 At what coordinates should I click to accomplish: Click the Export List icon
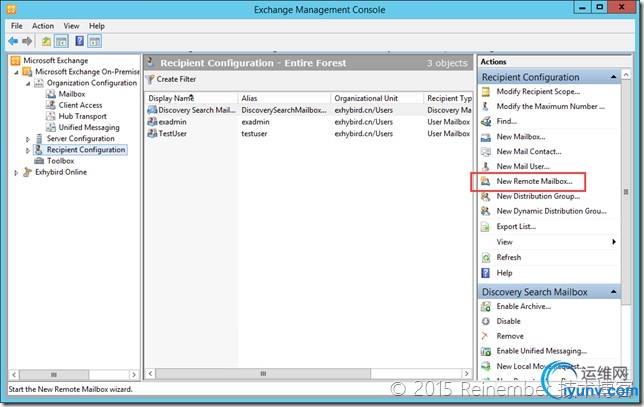[486, 226]
